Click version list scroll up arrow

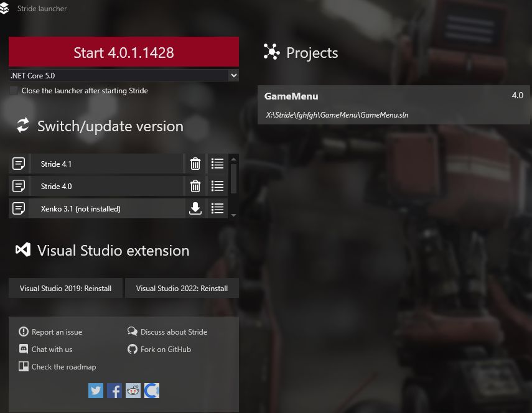[233, 159]
